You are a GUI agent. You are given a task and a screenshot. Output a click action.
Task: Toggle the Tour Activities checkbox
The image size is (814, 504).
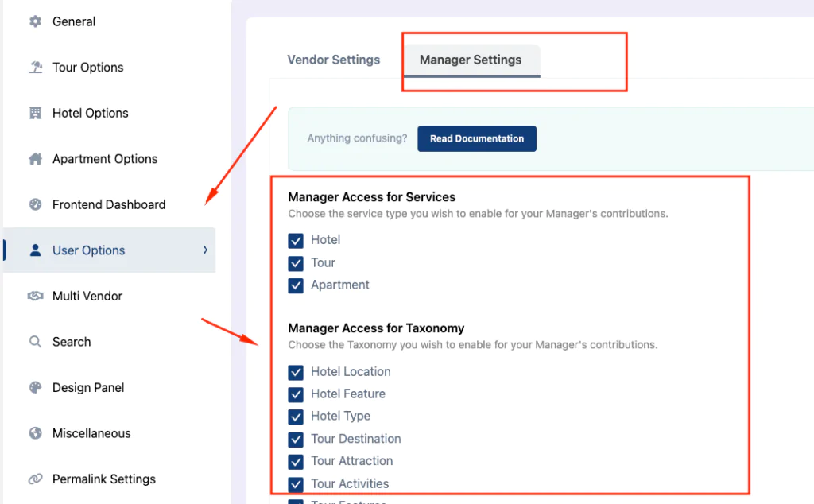coord(296,484)
